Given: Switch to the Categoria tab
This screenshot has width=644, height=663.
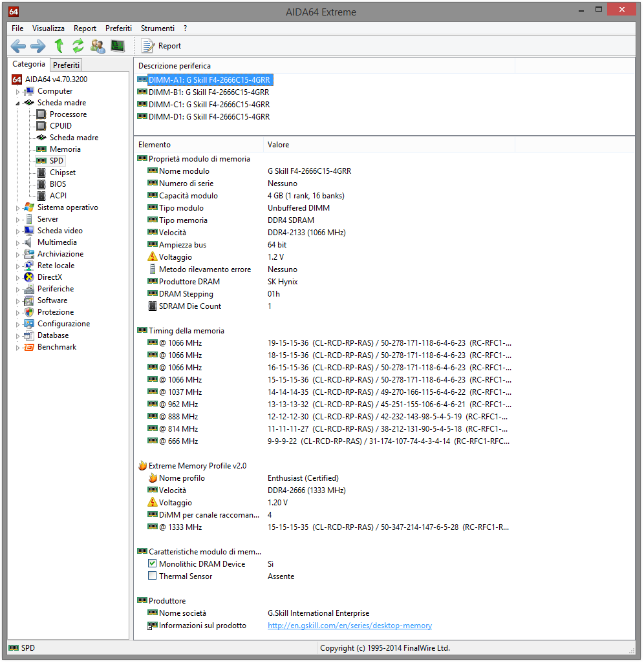Looking at the screenshot, I should tap(28, 64).
